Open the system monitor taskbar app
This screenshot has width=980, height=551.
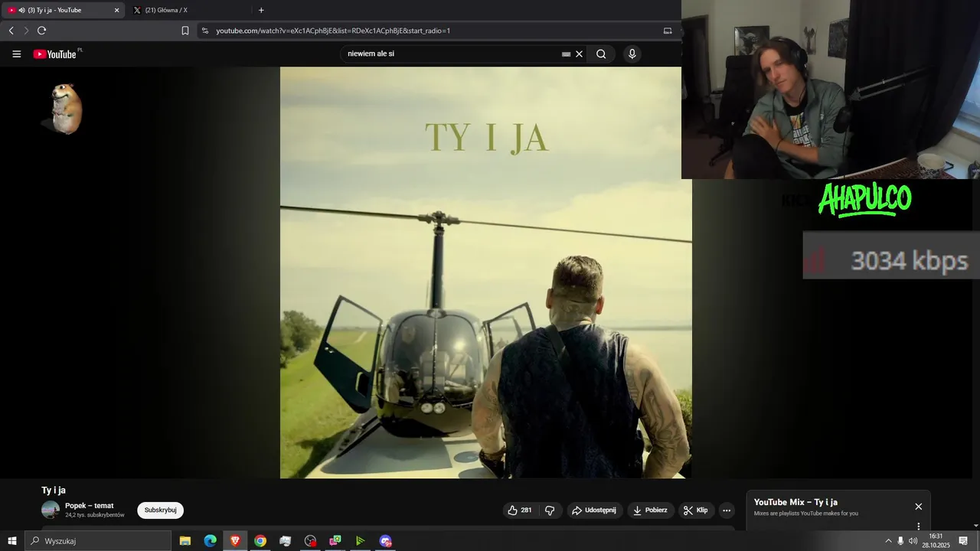(x=286, y=541)
